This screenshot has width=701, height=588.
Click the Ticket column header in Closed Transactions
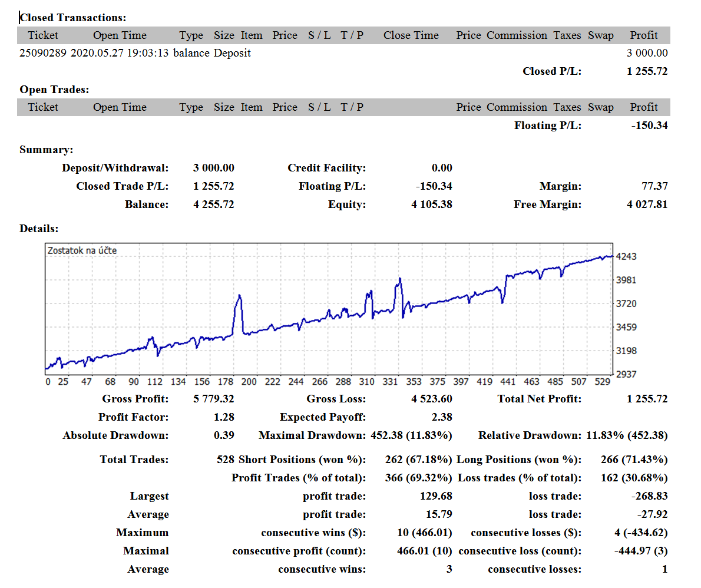click(43, 35)
